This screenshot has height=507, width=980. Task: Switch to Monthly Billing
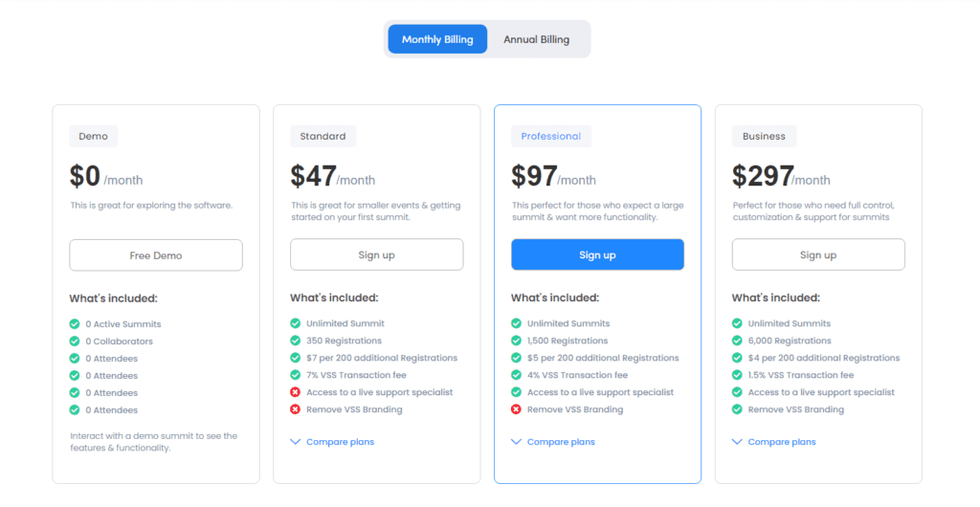click(x=437, y=39)
